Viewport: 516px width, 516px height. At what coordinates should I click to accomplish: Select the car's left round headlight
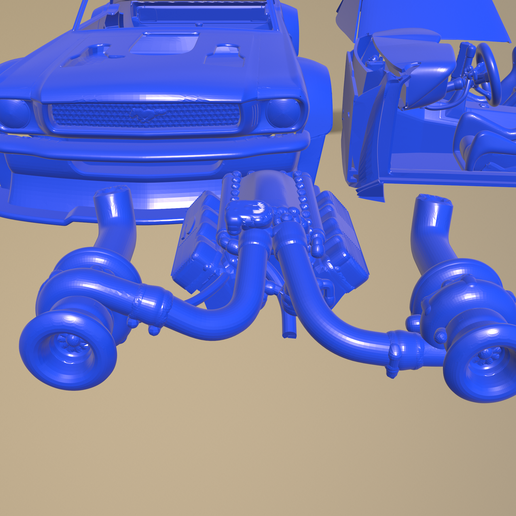14,113
